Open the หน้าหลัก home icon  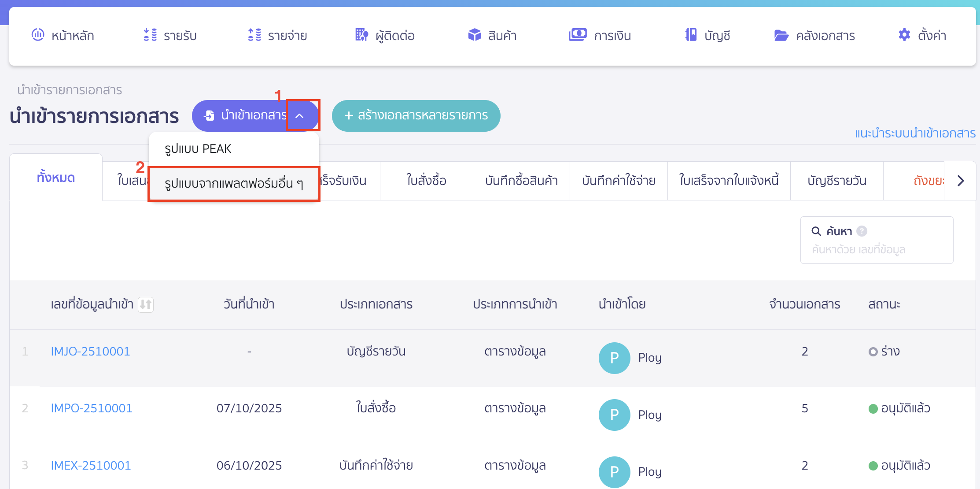coord(38,35)
